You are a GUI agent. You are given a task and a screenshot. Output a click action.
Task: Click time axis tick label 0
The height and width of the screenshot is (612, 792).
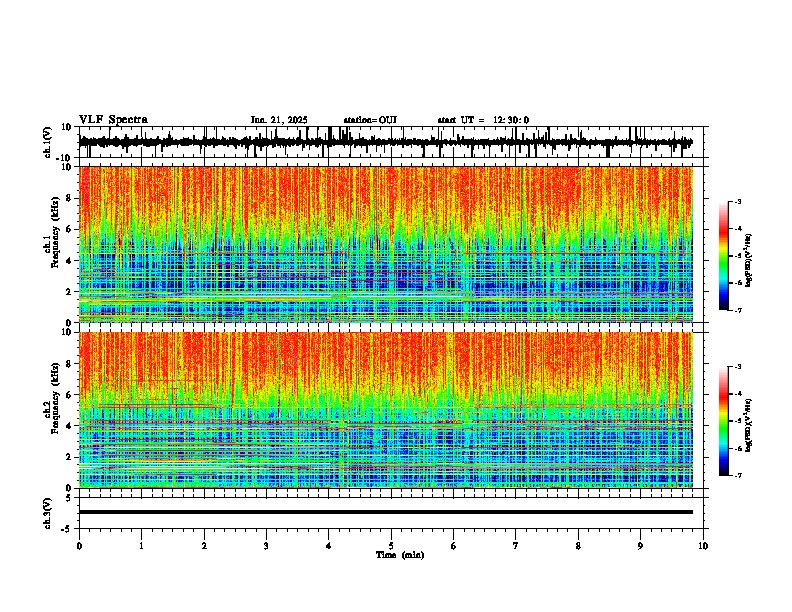[79, 546]
